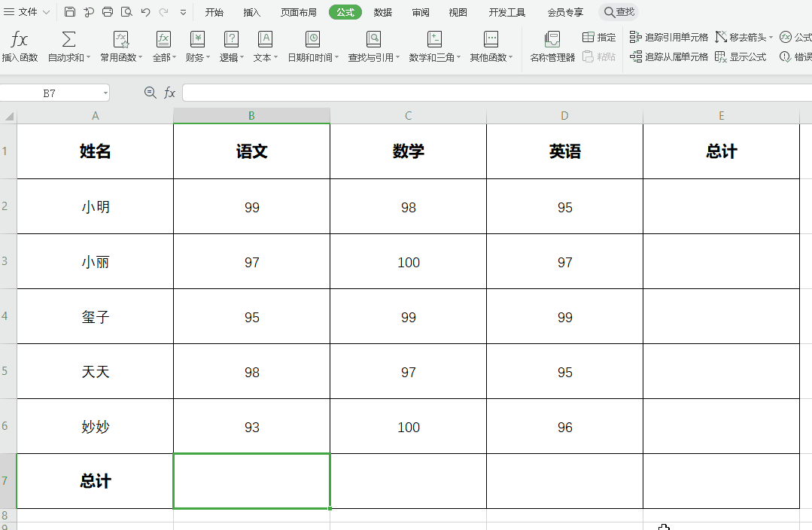Click the 追踪从属单元格 trace dependents icon

click(x=668, y=56)
